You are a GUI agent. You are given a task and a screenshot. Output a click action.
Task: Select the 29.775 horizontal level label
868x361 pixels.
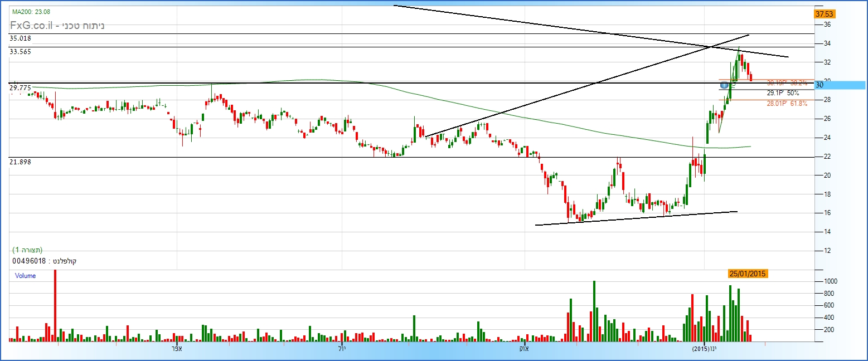(x=20, y=88)
